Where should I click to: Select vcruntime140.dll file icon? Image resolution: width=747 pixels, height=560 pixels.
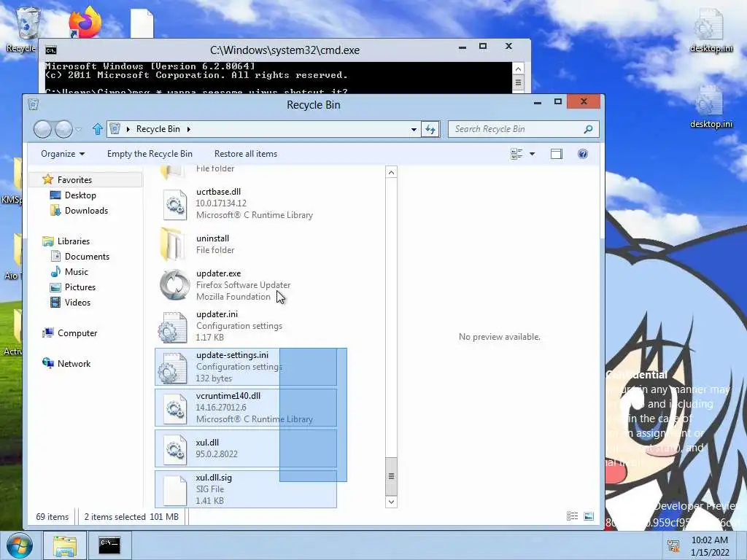[x=174, y=408]
